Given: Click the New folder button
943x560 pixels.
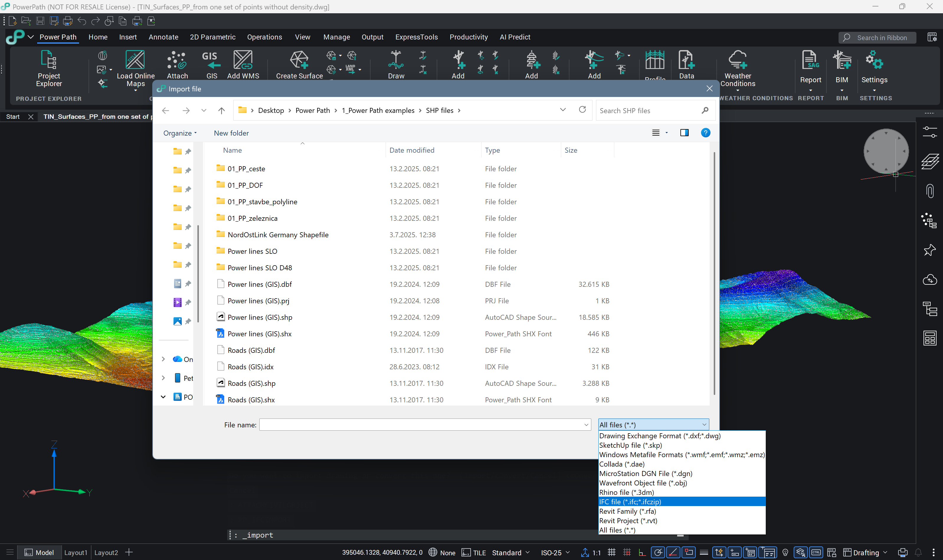Looking at the screenshot, I should (x=231, y=133).
